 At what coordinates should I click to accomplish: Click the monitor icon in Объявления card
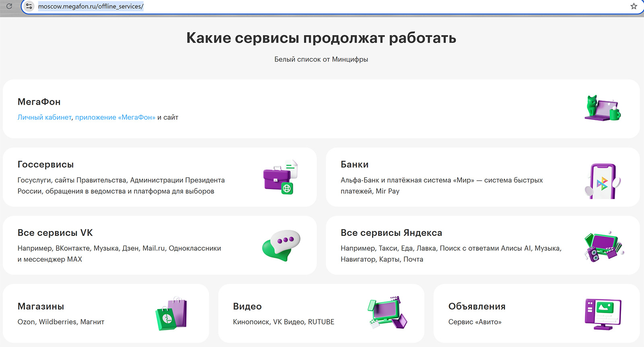tap(603, 314)
